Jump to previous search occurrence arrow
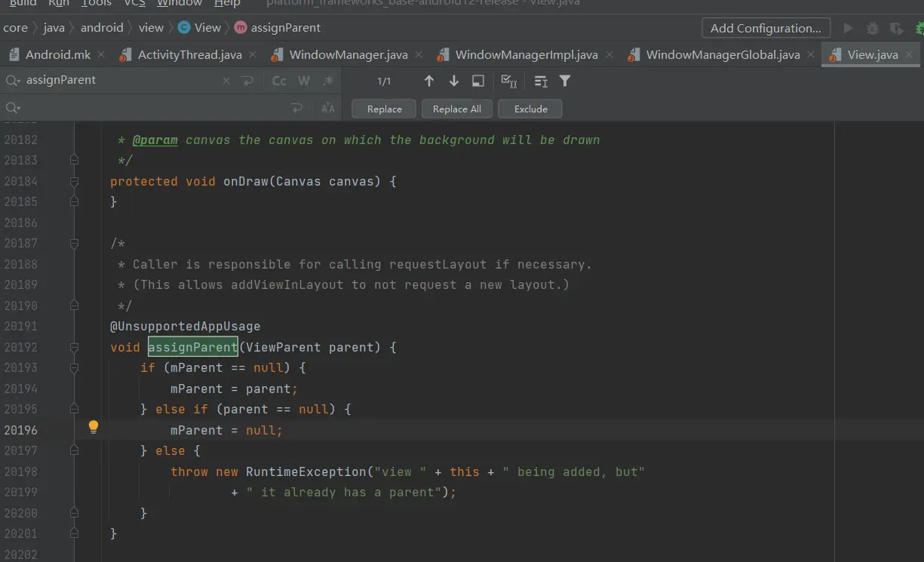924x562 pixels. click(x=429, y=81)
